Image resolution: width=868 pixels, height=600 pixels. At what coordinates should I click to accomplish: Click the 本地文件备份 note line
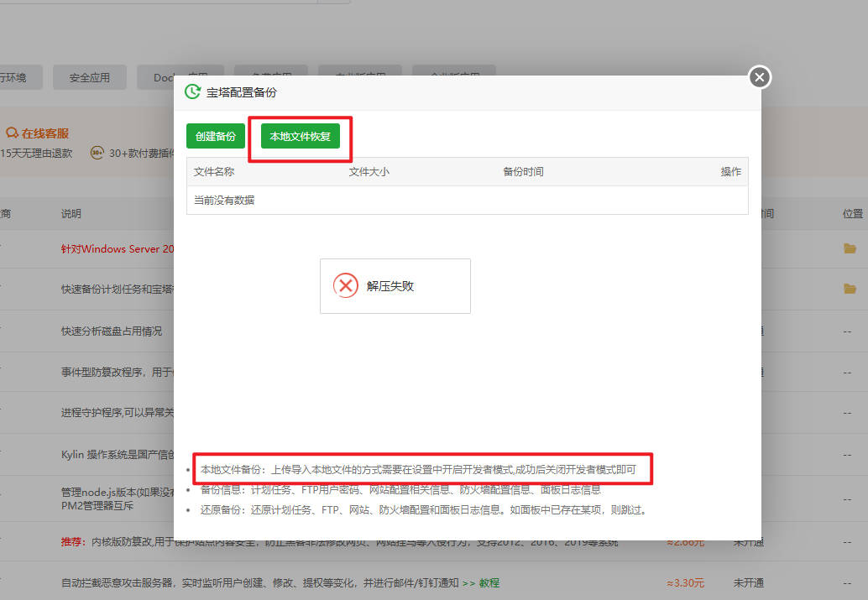(419, 469)
